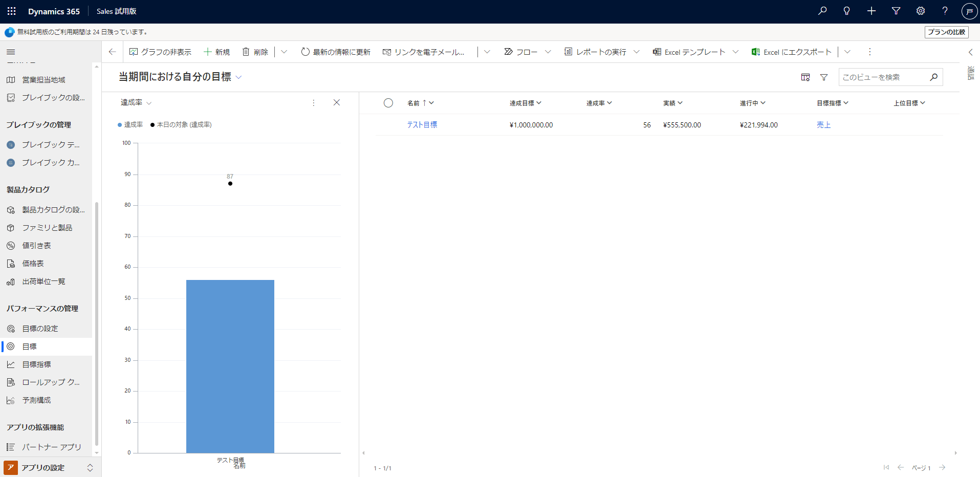980x477 pixels.
Task: Open 目標の設定 in sidebar
Action: coord(46,329)
